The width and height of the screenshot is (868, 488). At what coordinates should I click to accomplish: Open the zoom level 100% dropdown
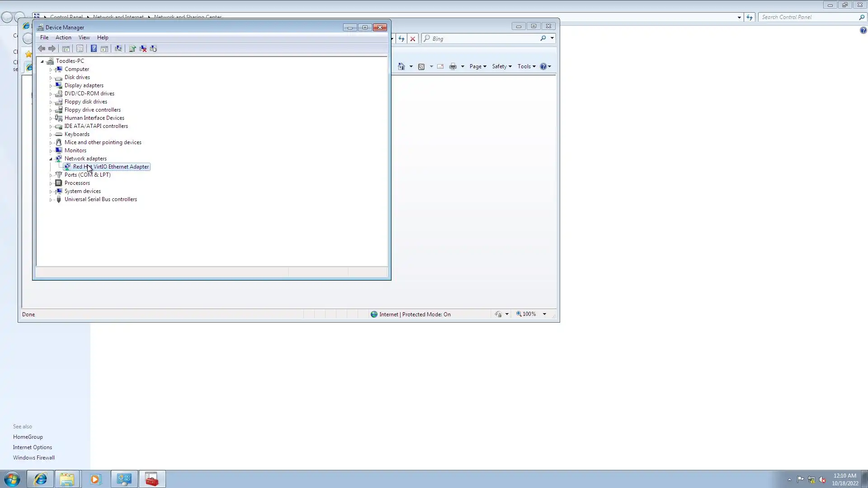544,314
